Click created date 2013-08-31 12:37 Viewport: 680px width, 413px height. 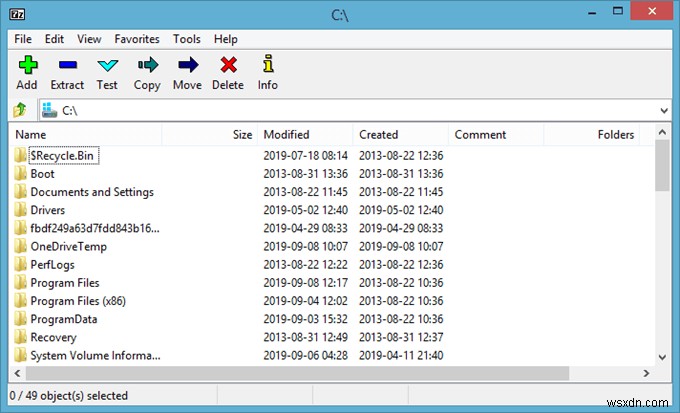click(401, 337)
